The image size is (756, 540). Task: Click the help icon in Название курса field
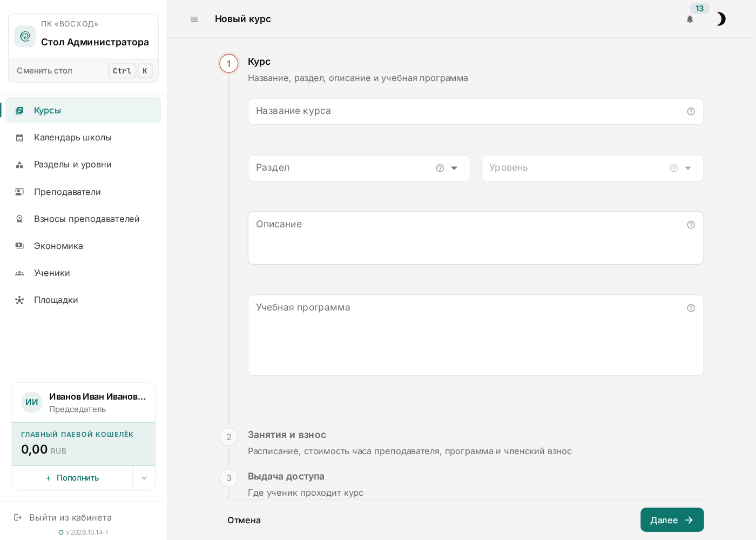(691, 111)
